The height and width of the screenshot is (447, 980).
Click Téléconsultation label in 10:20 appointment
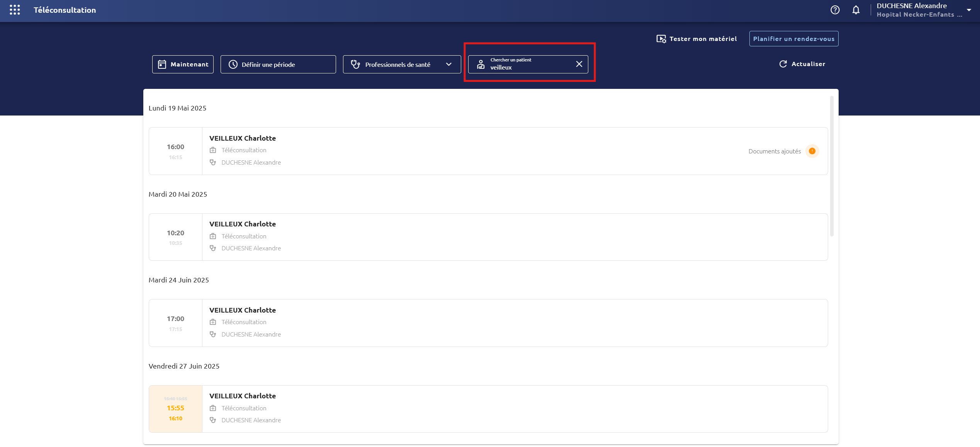244,236
